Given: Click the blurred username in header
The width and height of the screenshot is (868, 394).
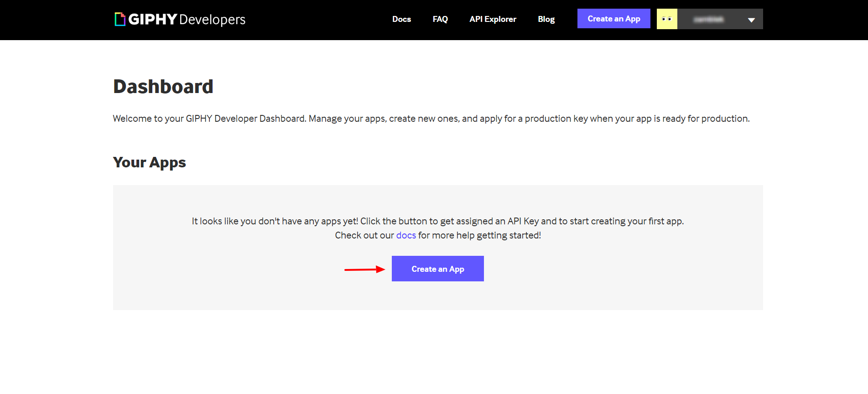Looking at the screenshot, I should pos(708,19).
